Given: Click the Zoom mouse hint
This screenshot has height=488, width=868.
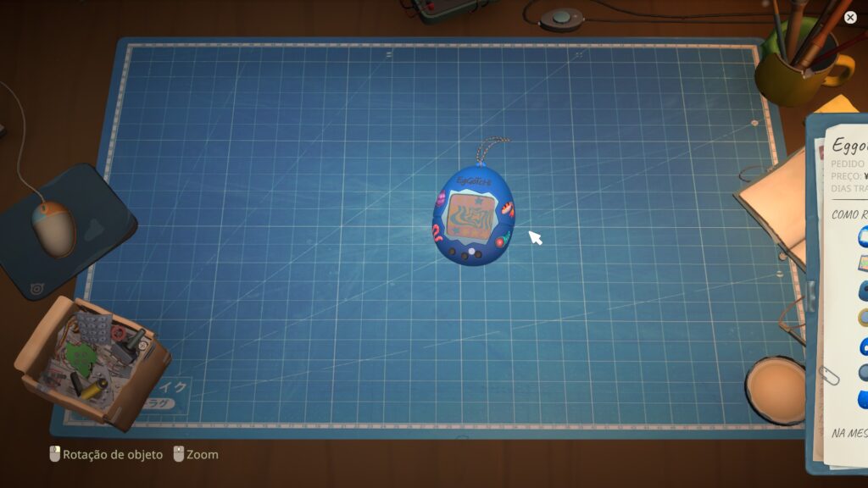Looking at the screenshot, I should pyautogui.click(x=196, y=455).
